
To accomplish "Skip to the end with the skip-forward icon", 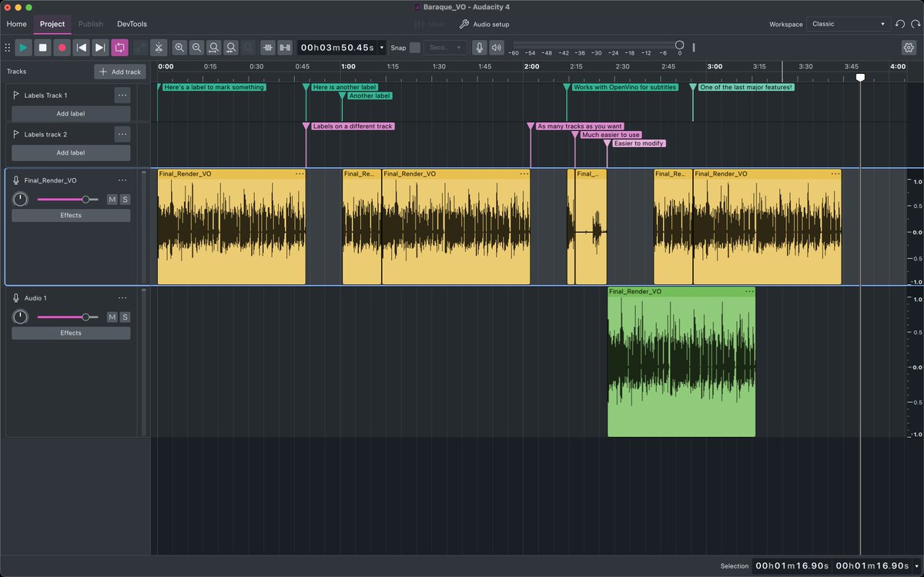I will click(x=100, y=48).
